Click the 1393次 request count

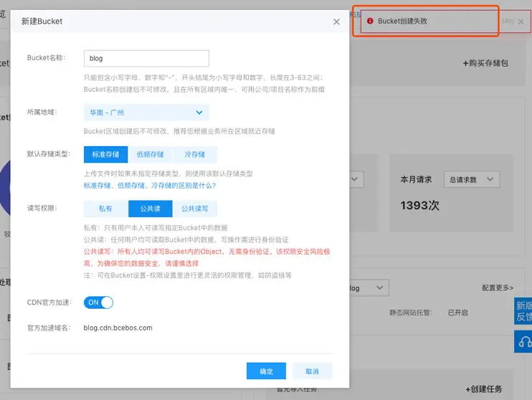click(x=419, y=205)
